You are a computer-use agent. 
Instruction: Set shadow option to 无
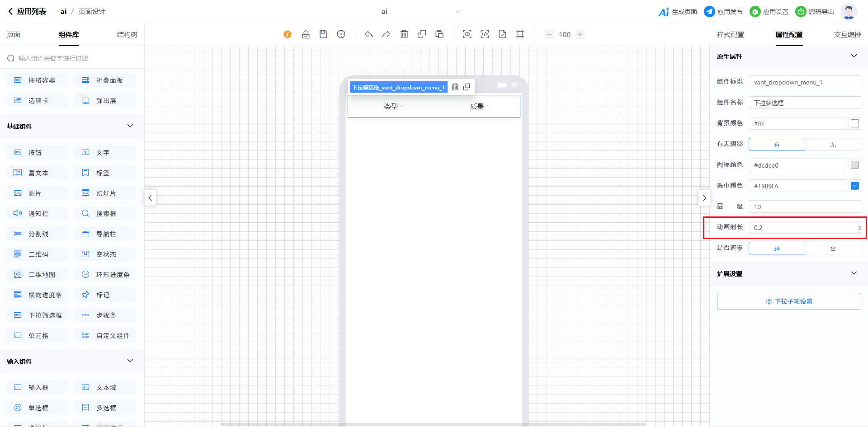[833, 145]
